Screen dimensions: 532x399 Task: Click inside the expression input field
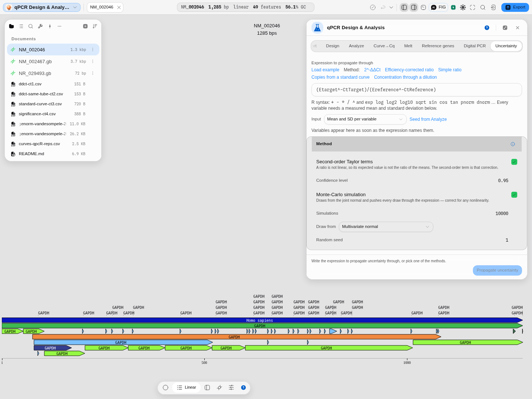click(x=417, y=90)
